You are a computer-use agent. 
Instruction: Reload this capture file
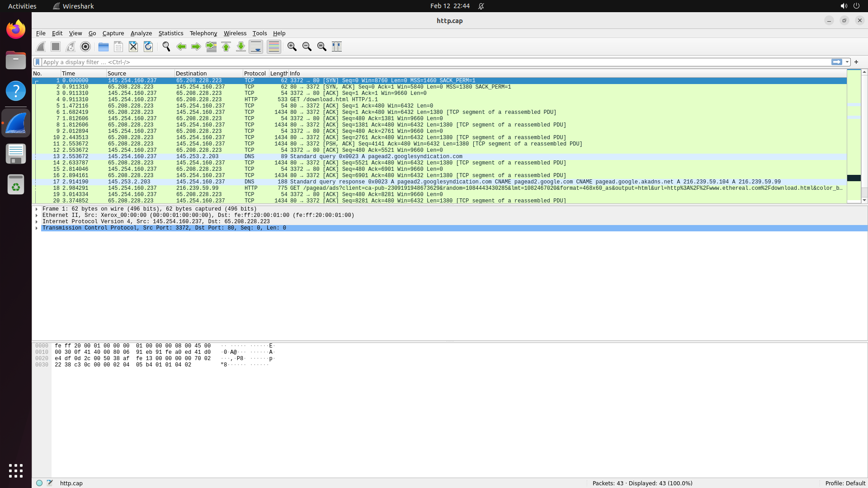(148, 47)
